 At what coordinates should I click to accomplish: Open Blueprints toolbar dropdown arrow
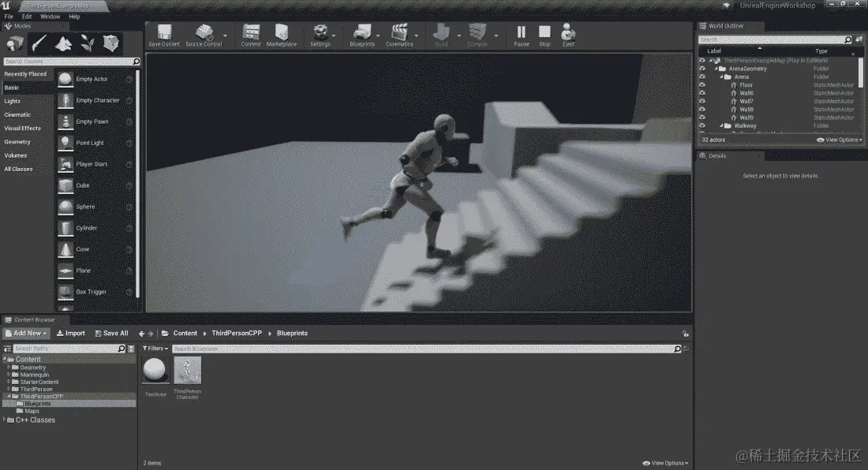point(378,36)
